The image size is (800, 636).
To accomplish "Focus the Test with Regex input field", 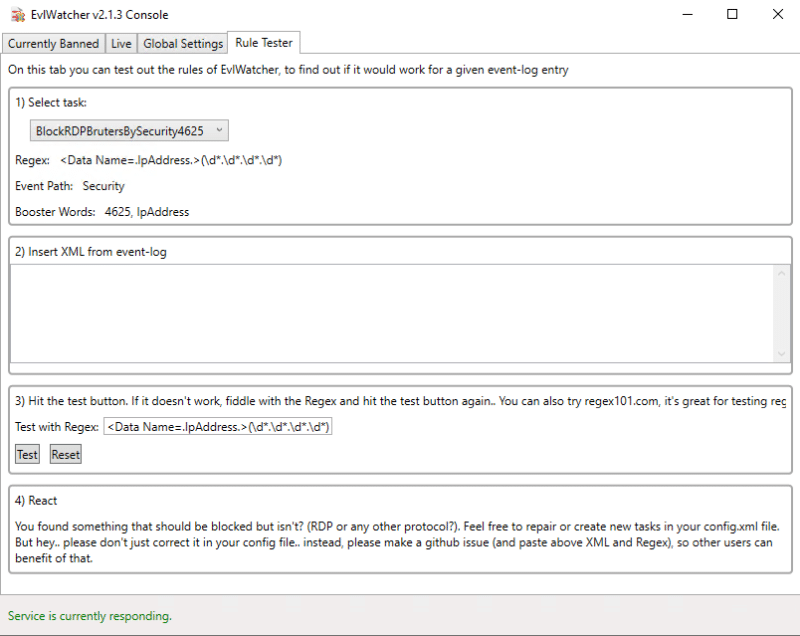I will click(218, 427).
